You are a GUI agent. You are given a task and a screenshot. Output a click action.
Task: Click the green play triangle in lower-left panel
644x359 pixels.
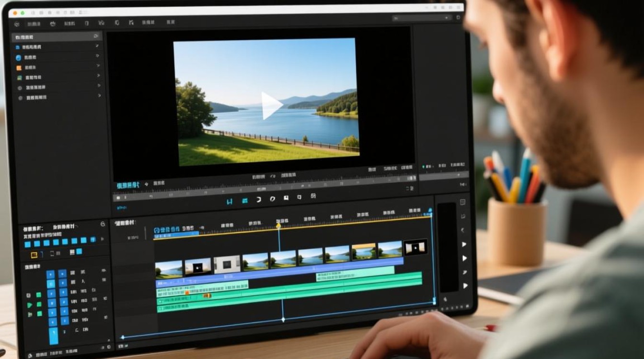click(30, 305)
